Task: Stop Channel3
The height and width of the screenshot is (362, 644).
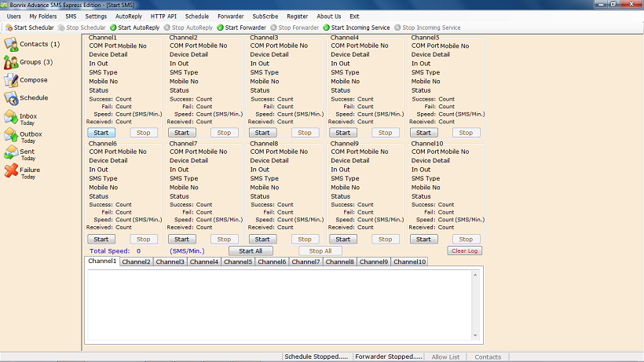Action: tap(305, 133)
